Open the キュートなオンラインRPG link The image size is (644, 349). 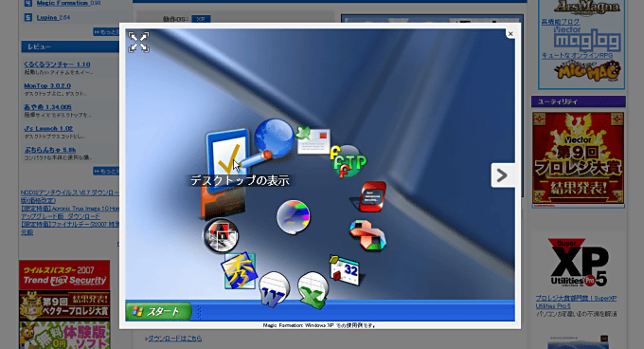click(x=577, y=56)
